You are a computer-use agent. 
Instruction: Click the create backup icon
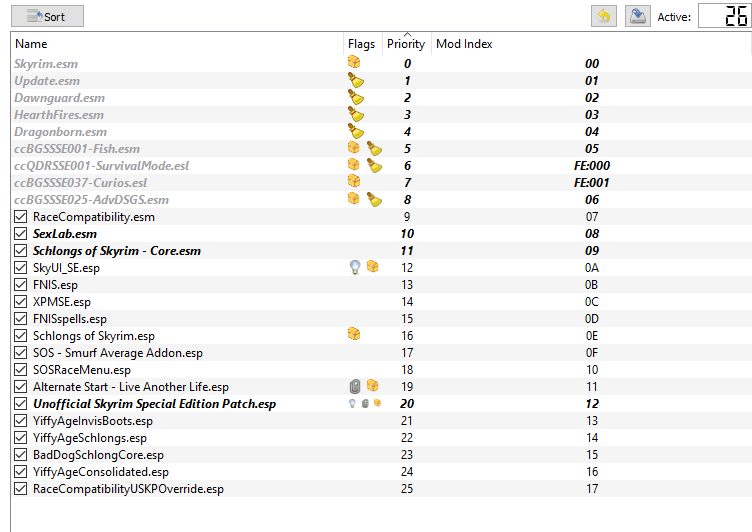point(637,16)
